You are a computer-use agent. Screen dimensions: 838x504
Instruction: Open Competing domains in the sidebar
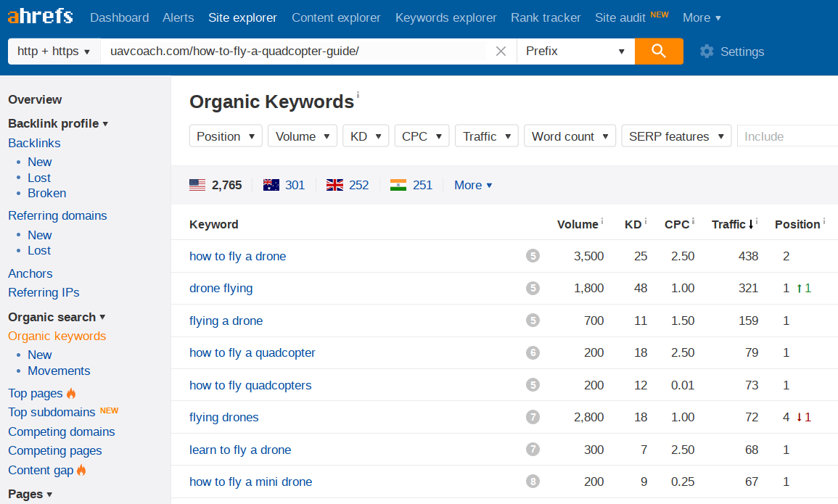point(62,432)
